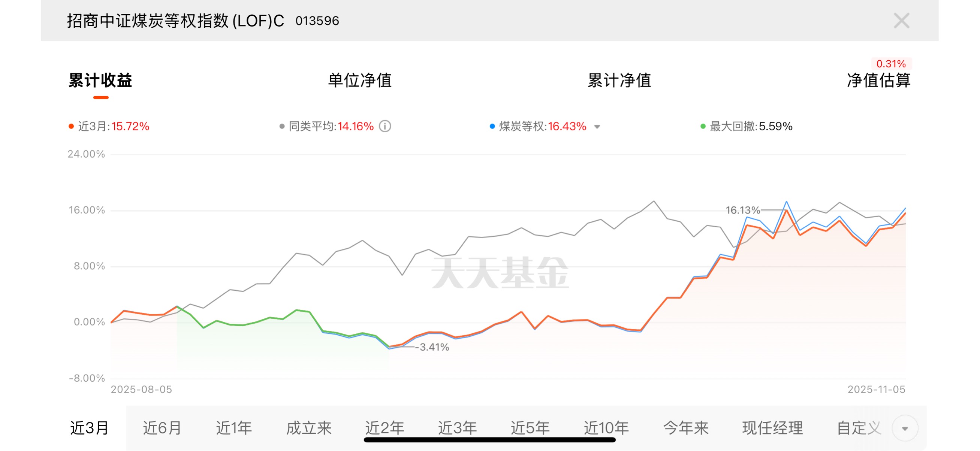This screenshot has height=451, width=980.
Task: Toggle the 同类平均 gray series legend
Action: pyautogui.click(x=282, y=126)
